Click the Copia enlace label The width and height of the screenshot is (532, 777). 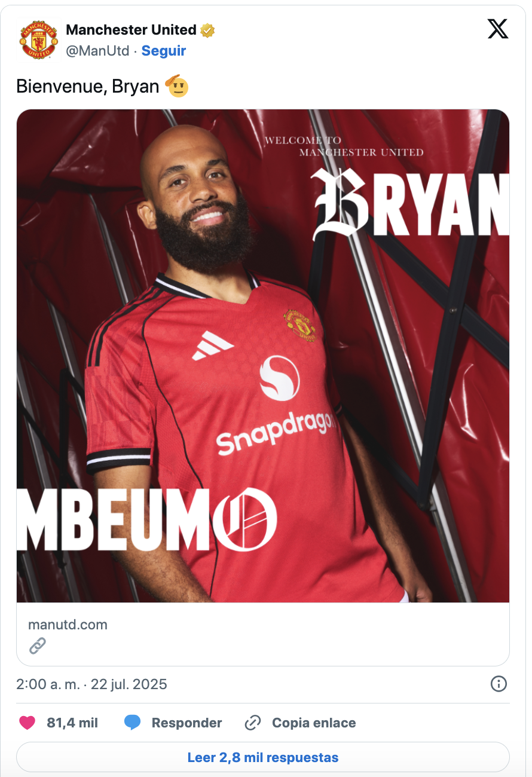[x=314, y=723]
